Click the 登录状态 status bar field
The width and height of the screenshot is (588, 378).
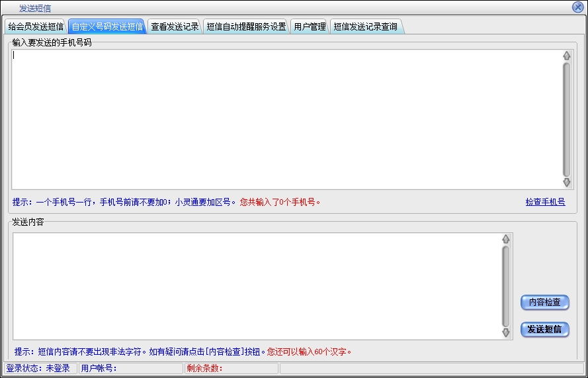click(x=38, y=368)
